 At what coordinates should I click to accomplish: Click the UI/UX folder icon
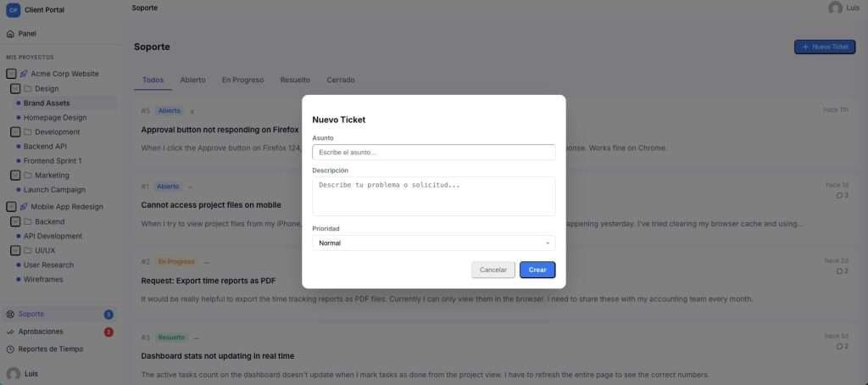pyautogui.click(x=28, y=250)
